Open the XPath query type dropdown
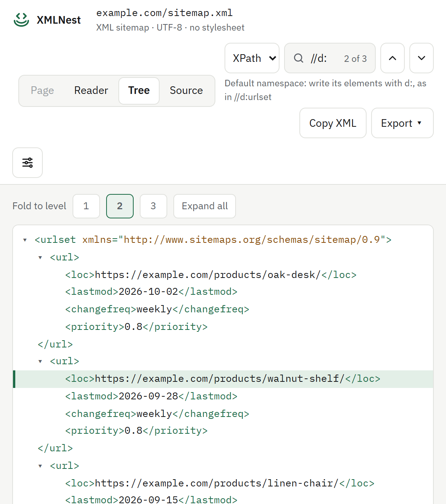The width and height of the screenshot is (446, 504). pos(252,58)
